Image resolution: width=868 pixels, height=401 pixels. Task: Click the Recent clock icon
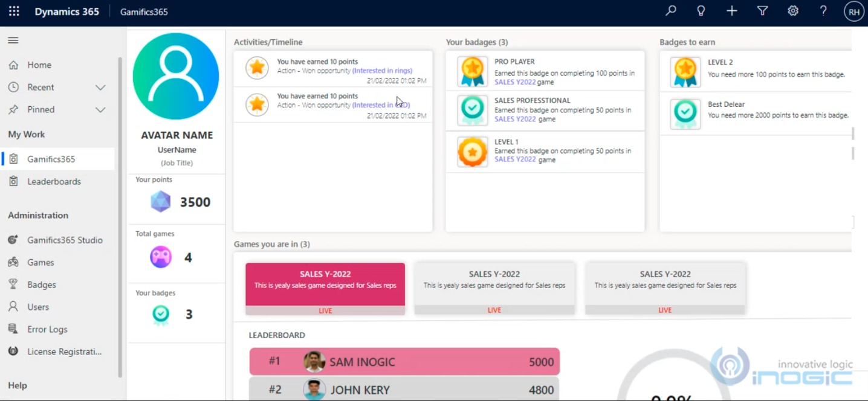[x=13, y=87]
